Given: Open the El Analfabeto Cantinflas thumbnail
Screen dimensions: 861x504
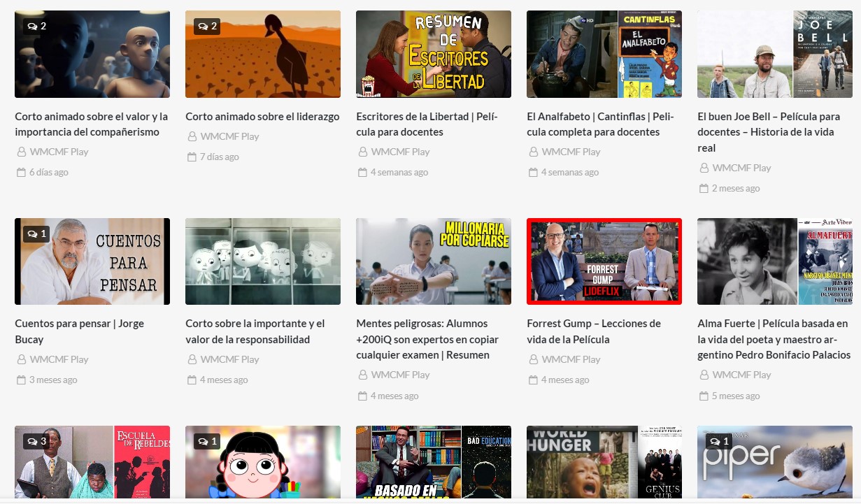Looking at the screenshot, I should [x=604, y=54].
